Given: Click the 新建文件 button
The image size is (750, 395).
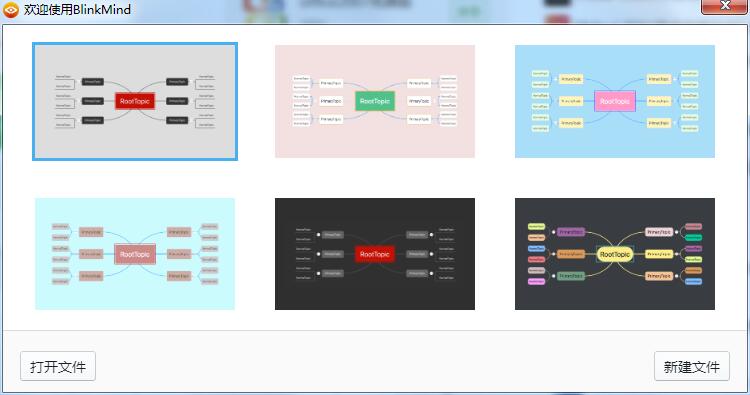Looking at the screenshot, I should [692, 366].
